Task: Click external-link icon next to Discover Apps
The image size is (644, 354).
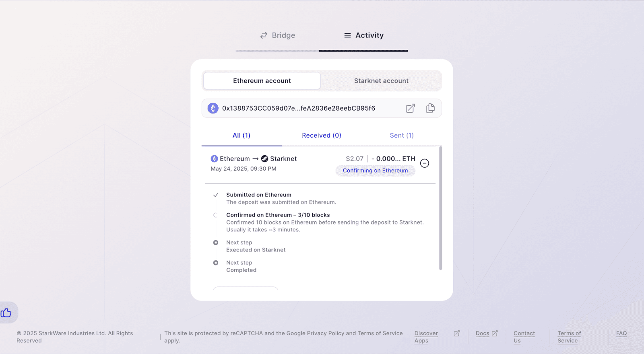Action: tap(457, 333)
